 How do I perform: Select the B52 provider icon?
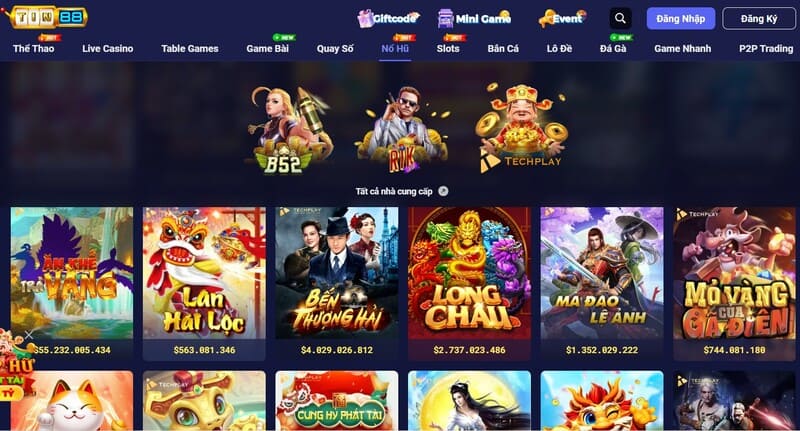click(289, 130)
